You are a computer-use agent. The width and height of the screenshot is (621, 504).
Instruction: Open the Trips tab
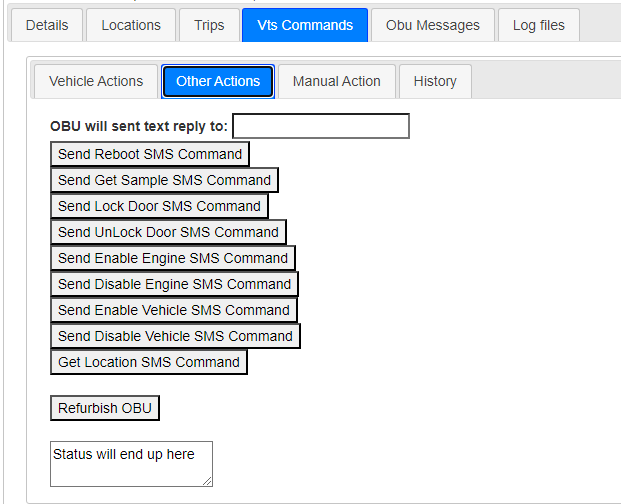point(210,25)
